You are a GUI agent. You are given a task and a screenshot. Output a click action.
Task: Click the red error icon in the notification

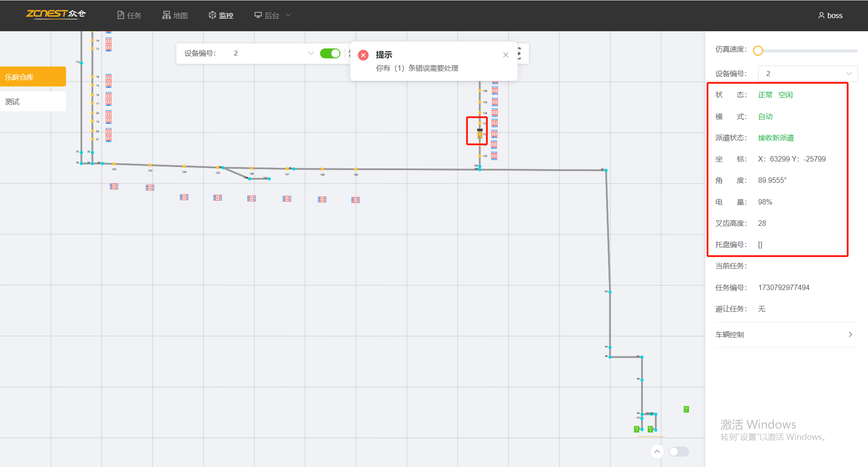pyautogui.click(x=363, y=55)
